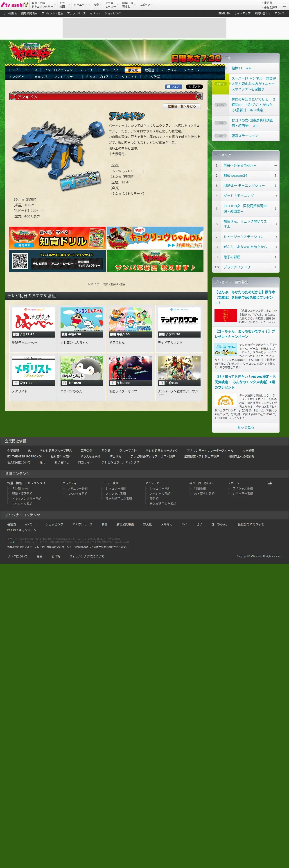Open the キャストブログ tab
Viewport: 289px width, 868px height.
coord(97,77)
